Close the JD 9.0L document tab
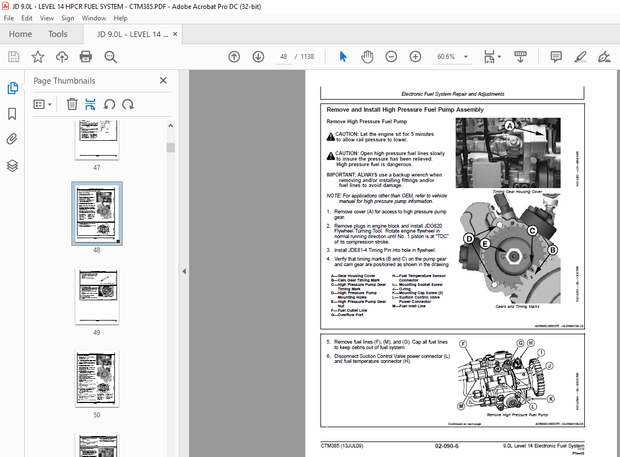The width and height of the screenshot is (620, 457). [x=175, y=34]
